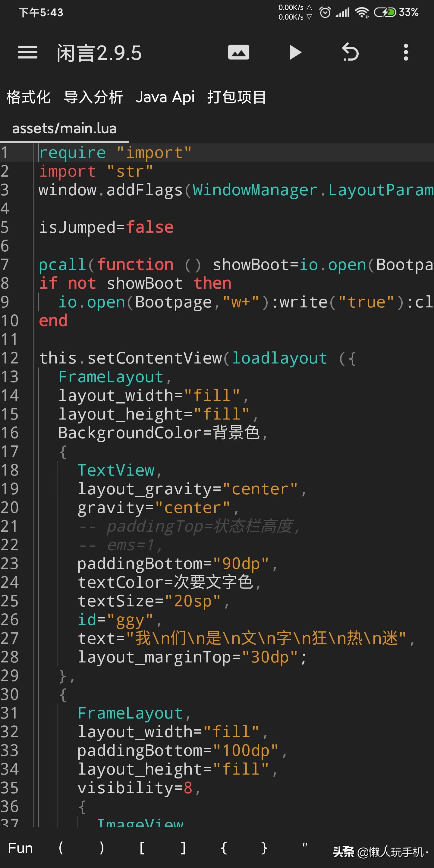
Task: Insert right square bracket symbol
Action: coord(183,848)
